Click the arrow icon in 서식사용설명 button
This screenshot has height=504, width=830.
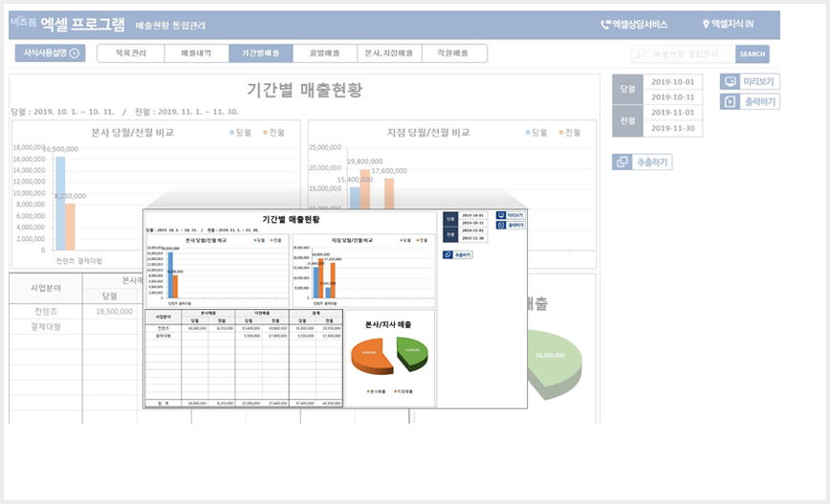point(75,53)
